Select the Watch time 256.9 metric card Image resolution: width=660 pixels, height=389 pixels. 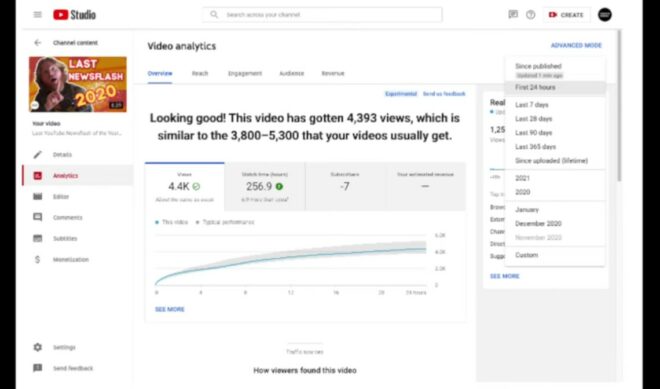coord(265,187)
